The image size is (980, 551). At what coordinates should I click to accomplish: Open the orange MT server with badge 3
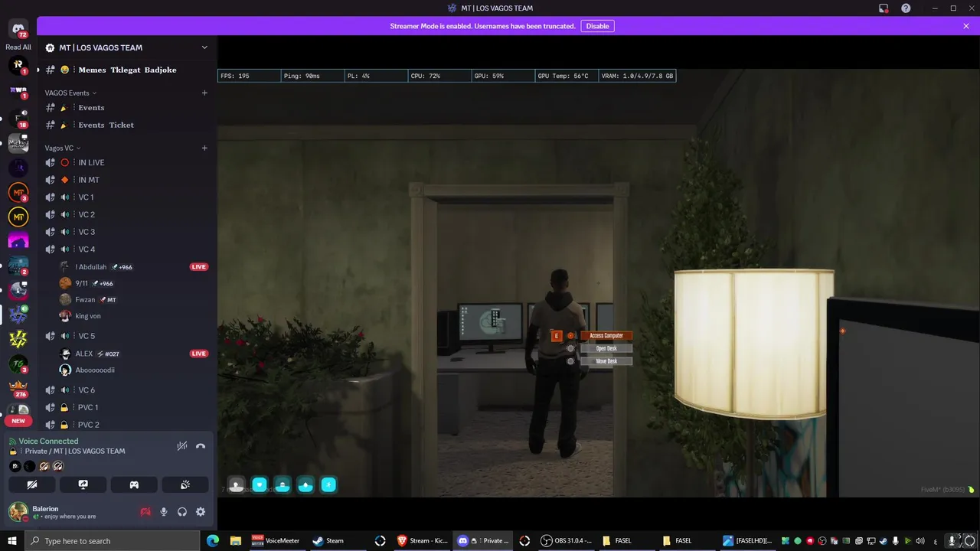point(18,193)
